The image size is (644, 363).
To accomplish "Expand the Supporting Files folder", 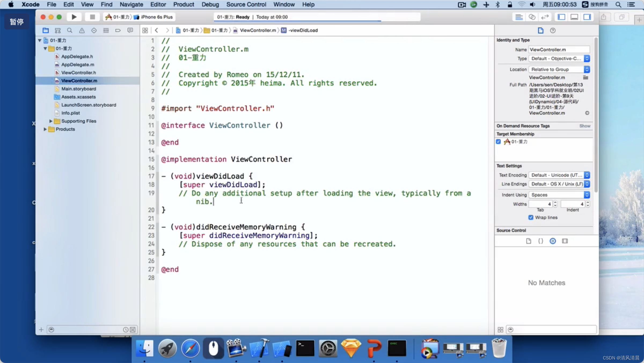I will (x=50, y=120).
